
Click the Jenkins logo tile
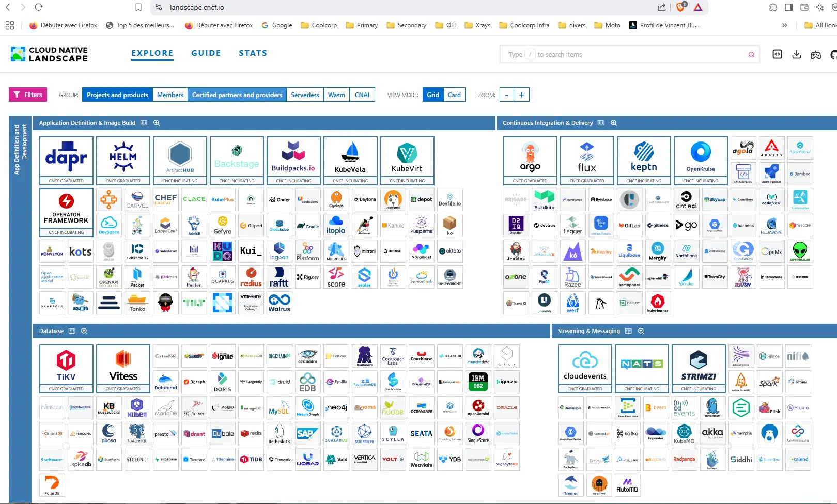[x=516, y=251]
